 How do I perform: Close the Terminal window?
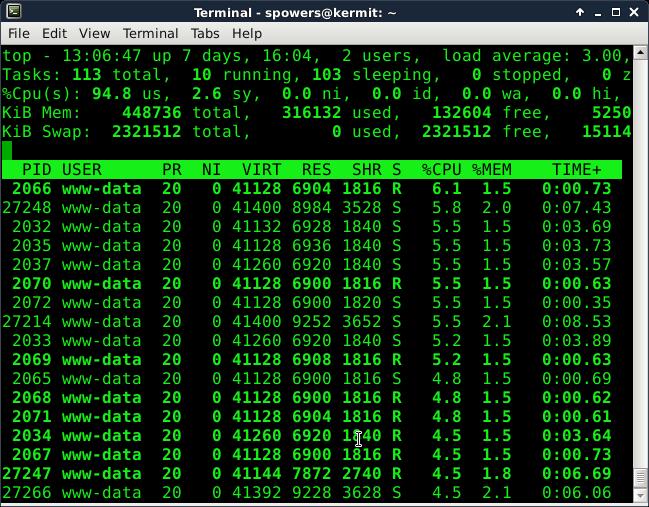click(635, 12)
